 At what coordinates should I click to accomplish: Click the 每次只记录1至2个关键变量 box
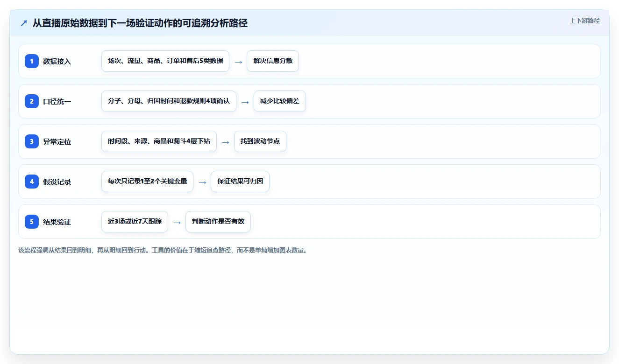(x=147, y=182)
